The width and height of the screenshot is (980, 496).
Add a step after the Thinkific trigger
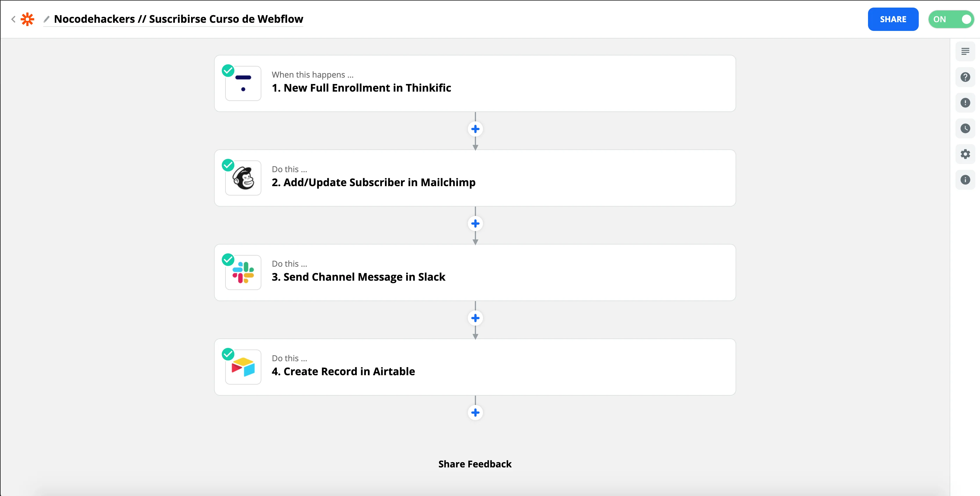click(475, 129)
